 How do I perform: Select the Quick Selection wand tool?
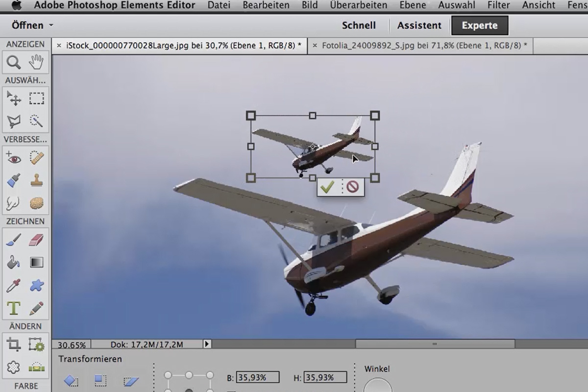coord(37,121)
